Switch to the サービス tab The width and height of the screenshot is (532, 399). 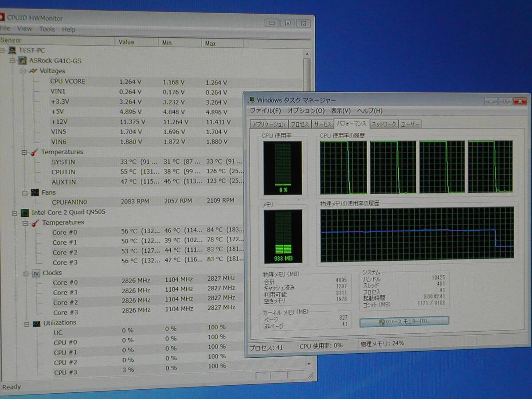point(322,125)
